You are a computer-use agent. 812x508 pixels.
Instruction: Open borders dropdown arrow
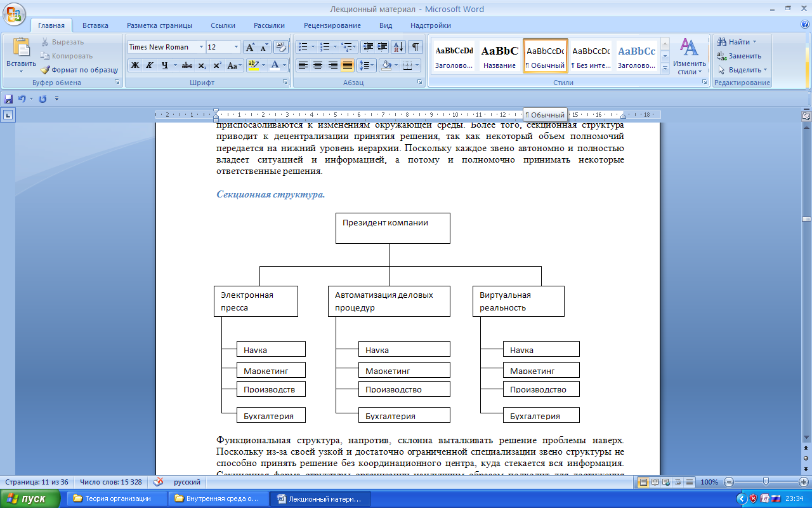(x=417, y=65)
